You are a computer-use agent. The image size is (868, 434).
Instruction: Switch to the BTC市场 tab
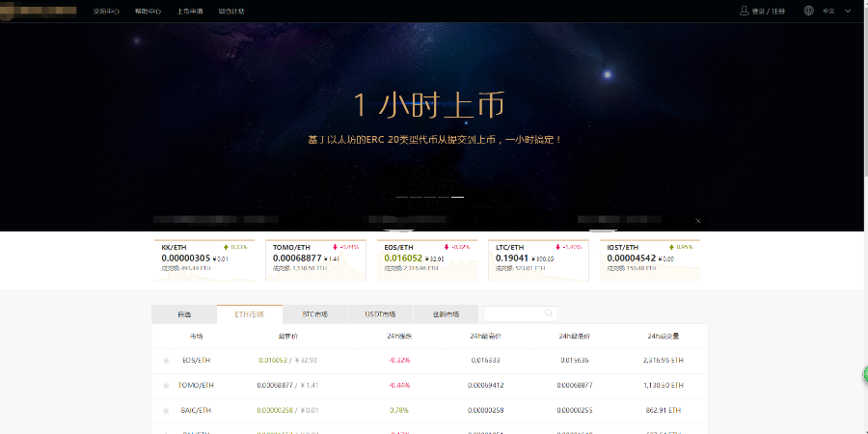click(x=314, y=314)
